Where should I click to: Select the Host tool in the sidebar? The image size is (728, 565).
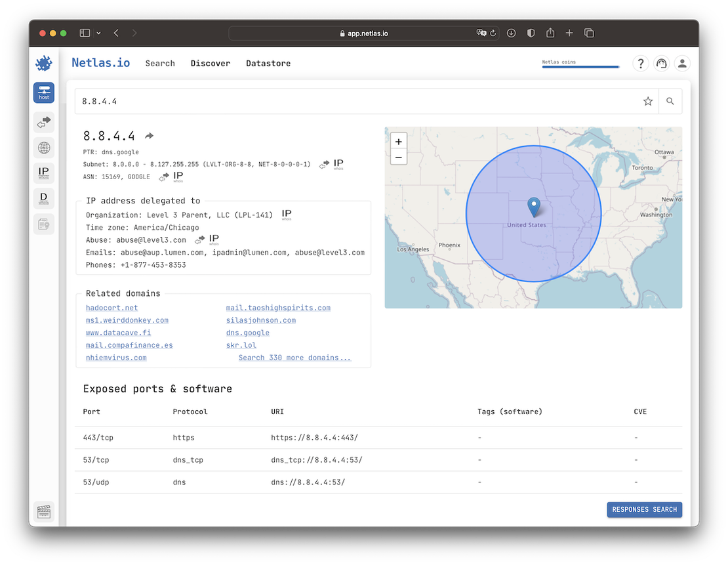point(43,93)
